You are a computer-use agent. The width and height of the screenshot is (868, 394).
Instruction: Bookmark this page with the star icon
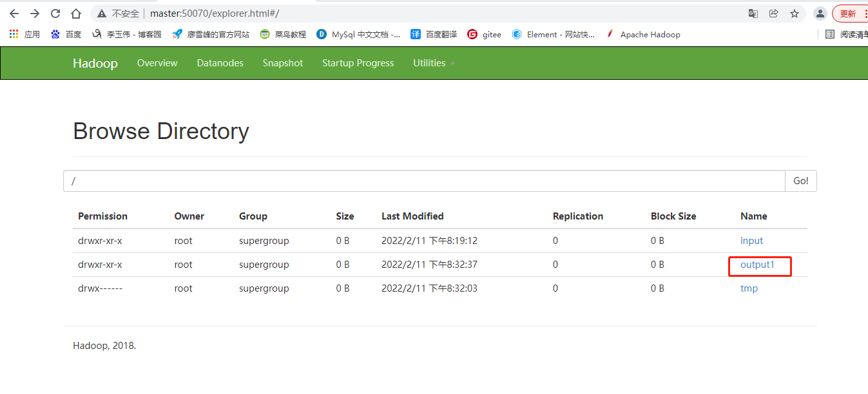(x=795, y=14)
